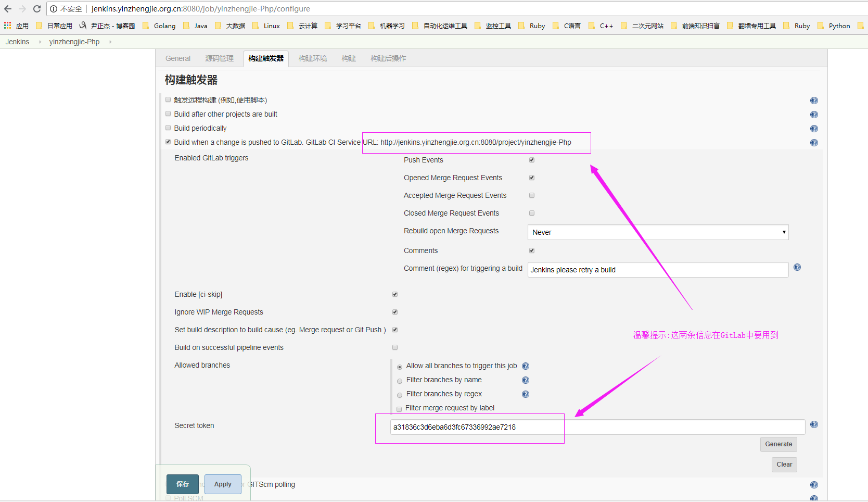Screen dimensions: 868x502
Task: Click the Secret token input field
Action: click(597, 427)
